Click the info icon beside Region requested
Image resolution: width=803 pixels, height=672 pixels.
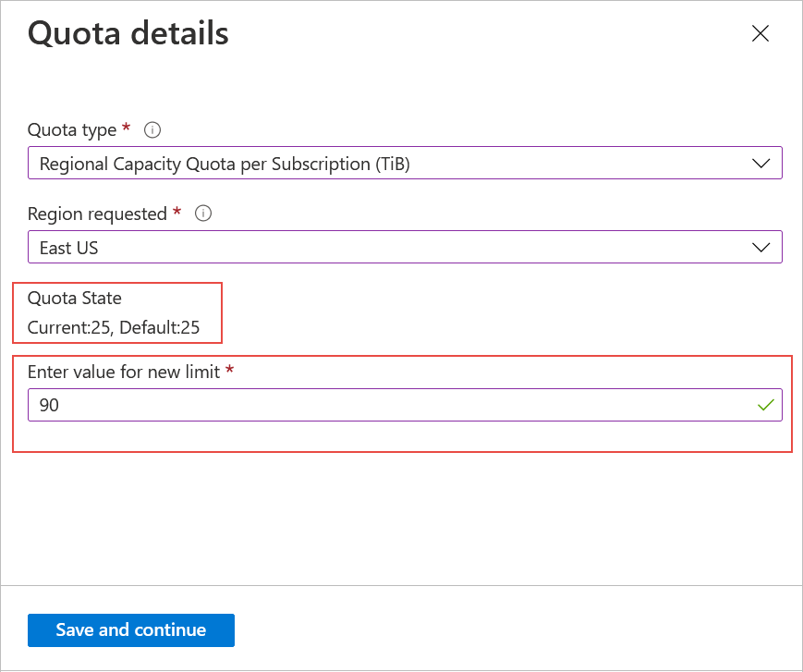[x=203, y=214]
